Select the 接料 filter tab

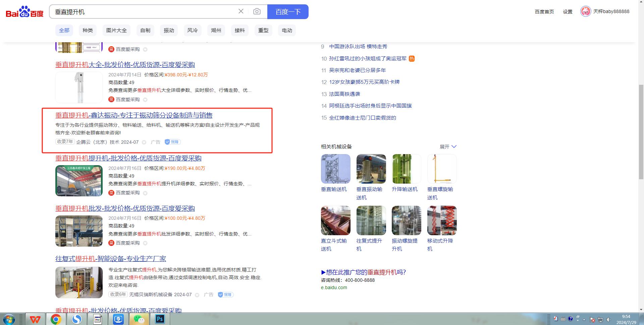tap(240, 30)
